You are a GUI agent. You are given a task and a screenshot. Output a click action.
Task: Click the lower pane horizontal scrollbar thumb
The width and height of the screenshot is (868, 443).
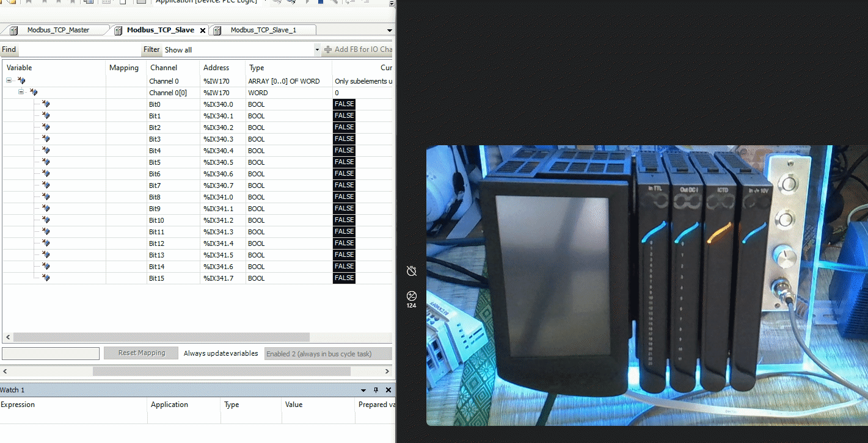pos(222,371)
